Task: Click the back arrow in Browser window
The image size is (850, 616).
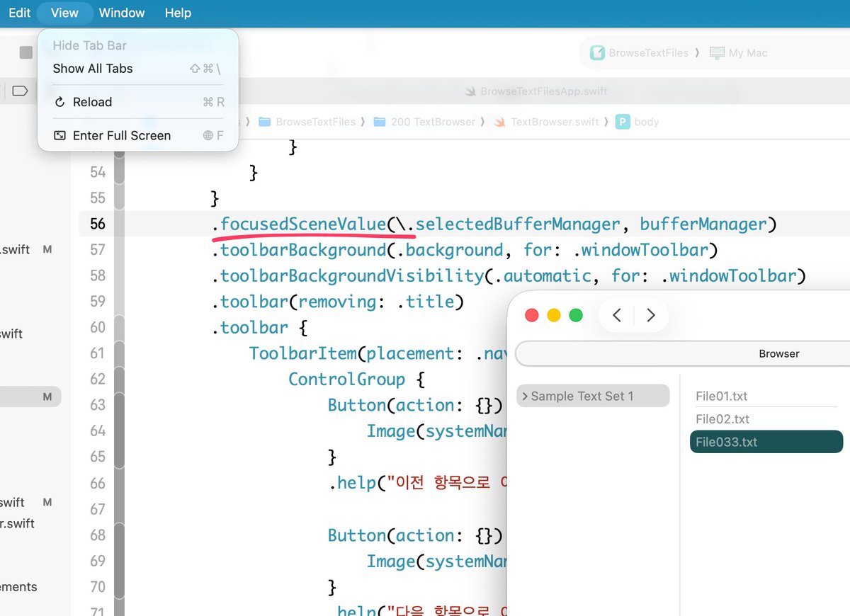Action: (x=617, y=315)
